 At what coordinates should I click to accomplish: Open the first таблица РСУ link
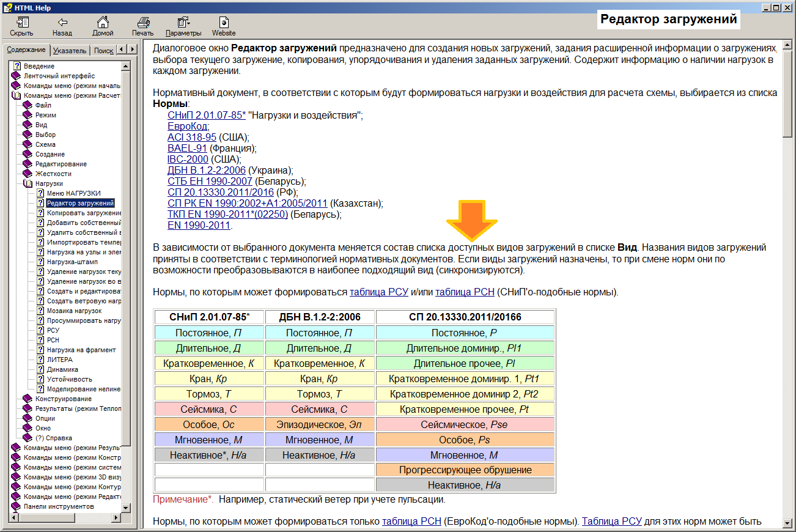point(374,292)
